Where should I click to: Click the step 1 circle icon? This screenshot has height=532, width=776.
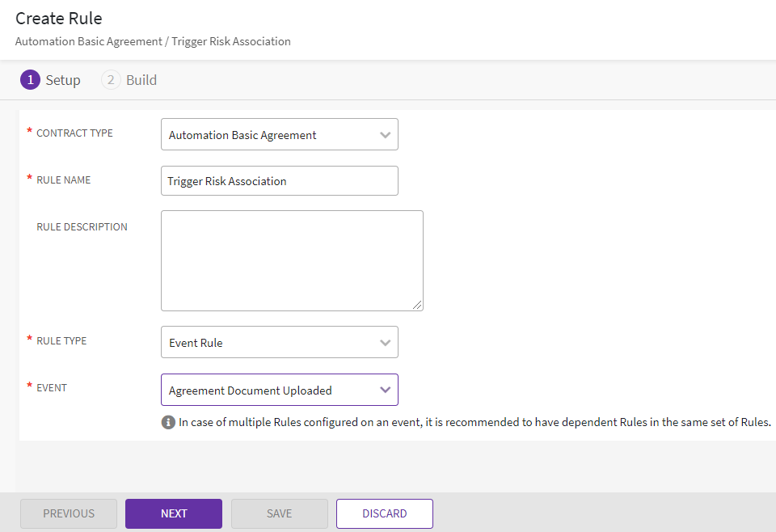(x=30, y=80)
